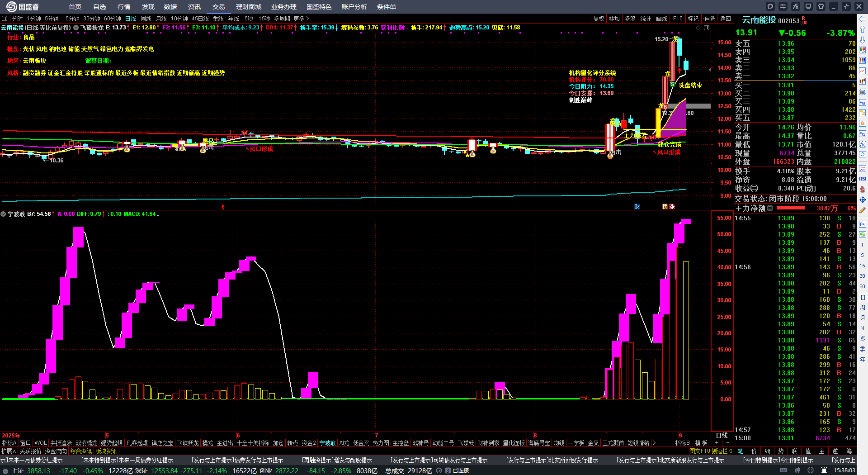
Task: Toggle the round marker before 飞碟妖龙 indicator
Action: 76,28
